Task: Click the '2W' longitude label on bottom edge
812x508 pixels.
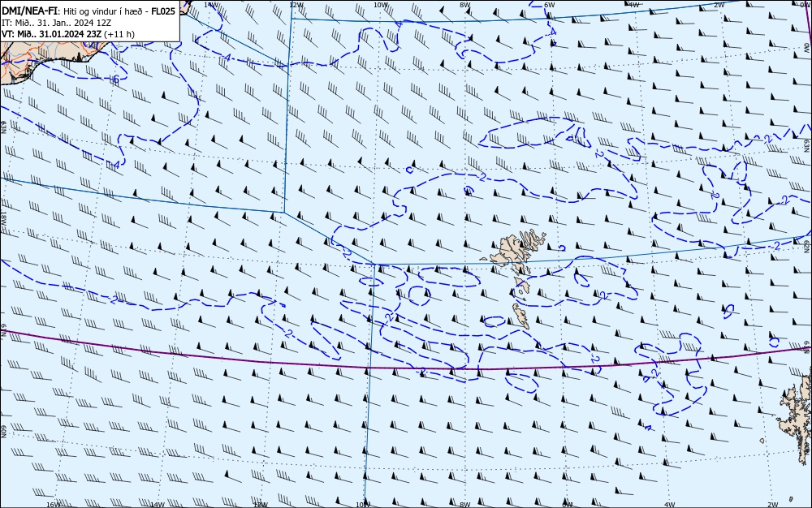Action: coord(773,505)
